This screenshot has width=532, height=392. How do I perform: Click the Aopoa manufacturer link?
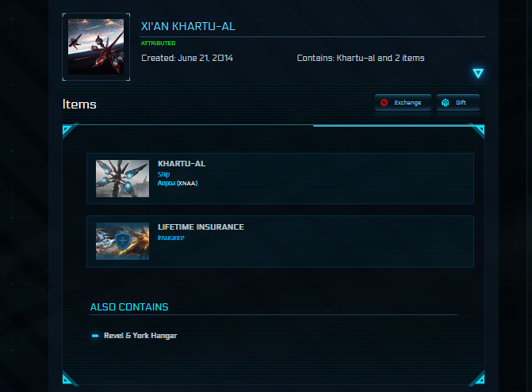(x=166, y=183)
